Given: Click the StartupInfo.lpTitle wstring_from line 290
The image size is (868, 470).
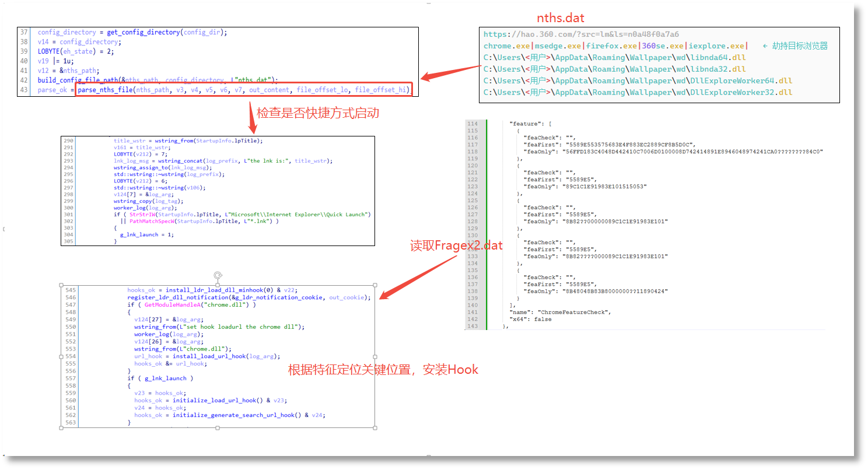Looking at the screenshot, I should pos(188,141).
